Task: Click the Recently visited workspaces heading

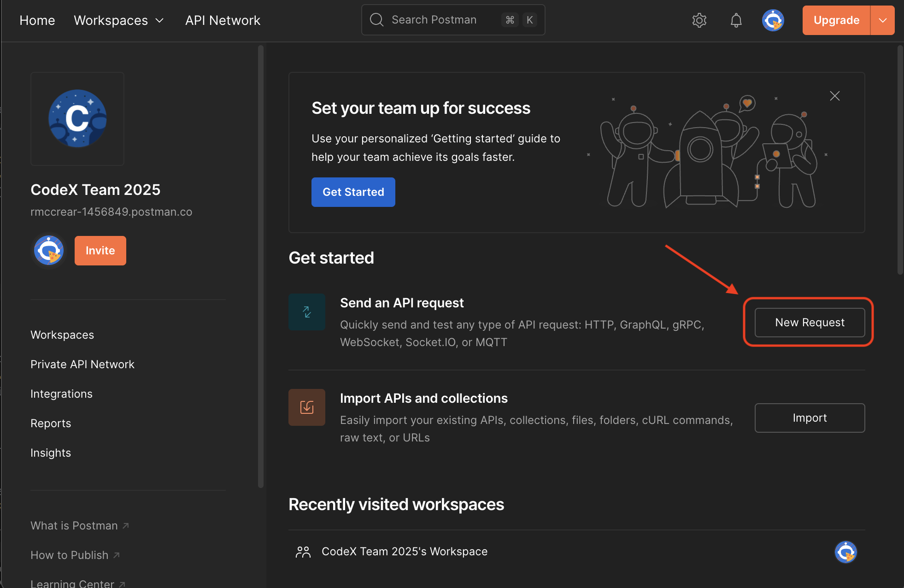Action: (x=396, y=505)
